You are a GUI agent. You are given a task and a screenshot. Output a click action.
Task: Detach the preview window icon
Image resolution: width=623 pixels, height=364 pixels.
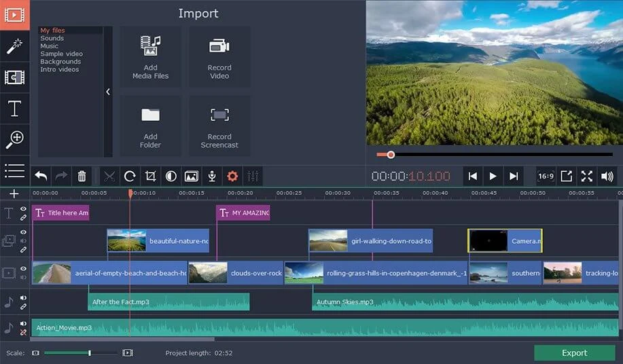pos(566,177)
